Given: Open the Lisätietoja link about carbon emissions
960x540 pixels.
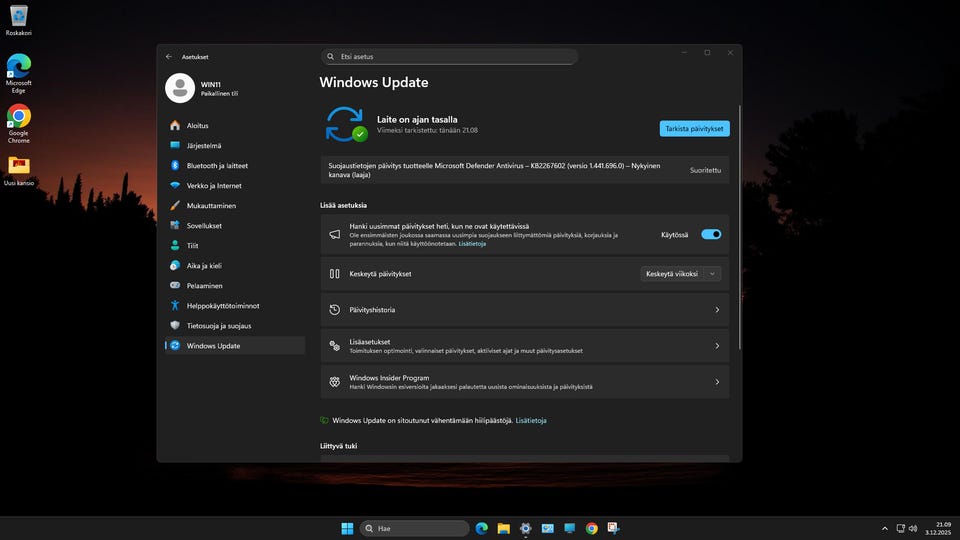Looking at the screenshot, I should click(531, 421).
